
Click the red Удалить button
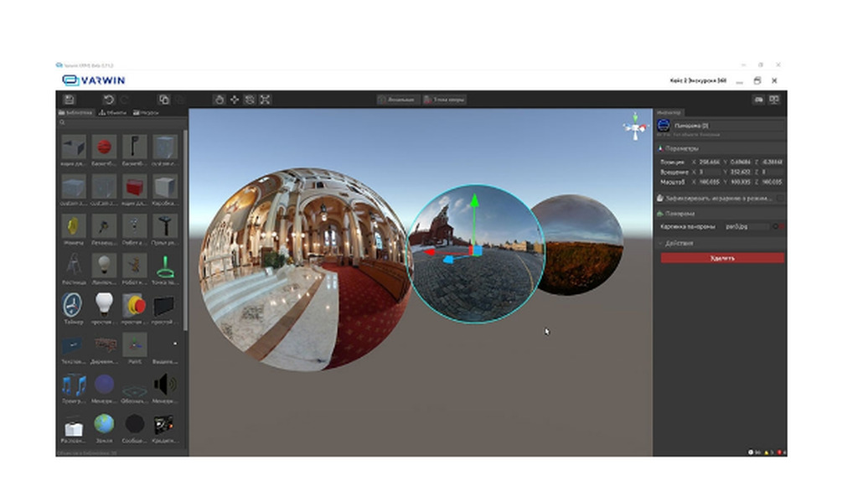(722, 258)
